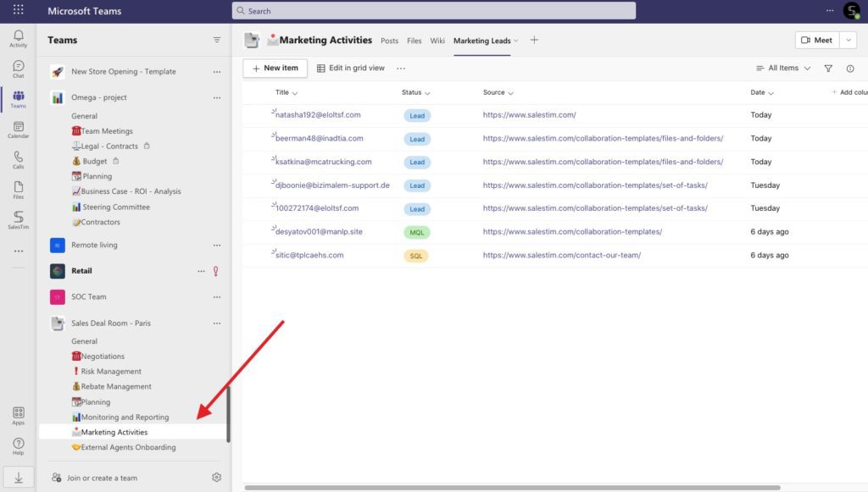Open the desyatov001@manlp.site lead item
Screen dimensions: 868x492
[319, 232]
